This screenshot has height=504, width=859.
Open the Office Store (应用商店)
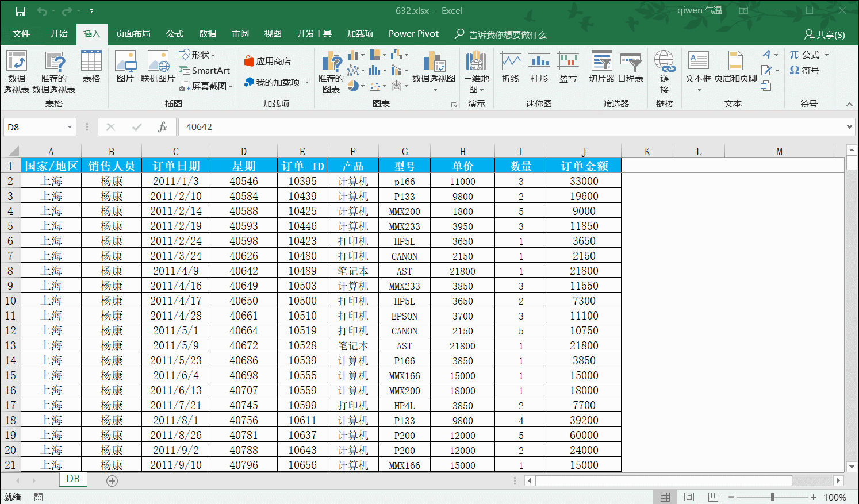tap(267, 61)
